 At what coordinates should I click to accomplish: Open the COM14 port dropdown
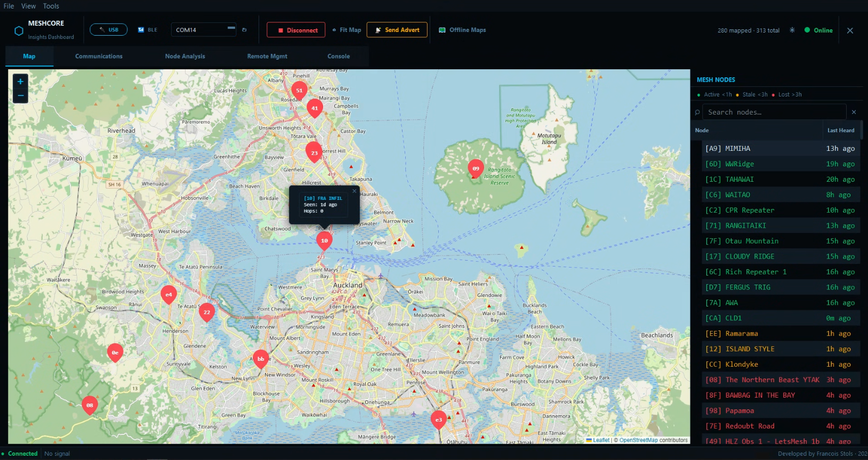tap(204, 30)
